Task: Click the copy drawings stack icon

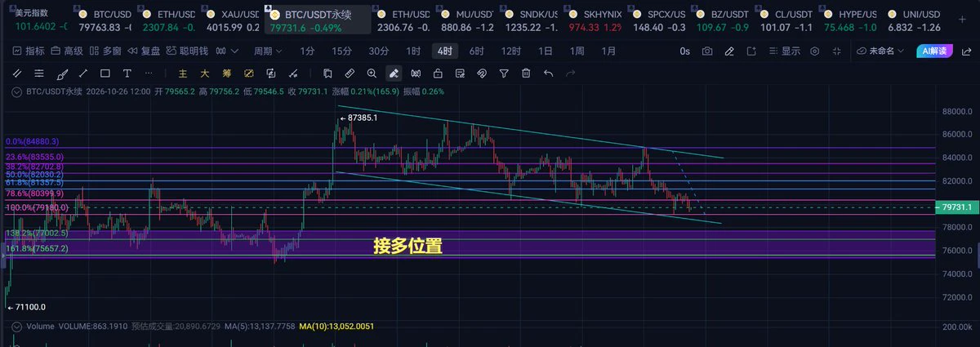Action: pyautogui.click(x=327, y=73)
